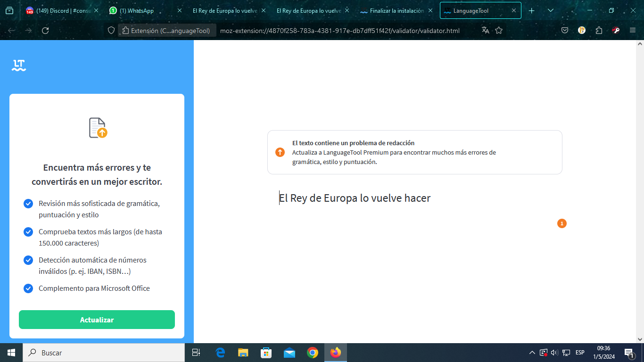Click the vertical scrollbar up arrow
The height and width of the screenshot is (362, 644).
click(640, 44)
